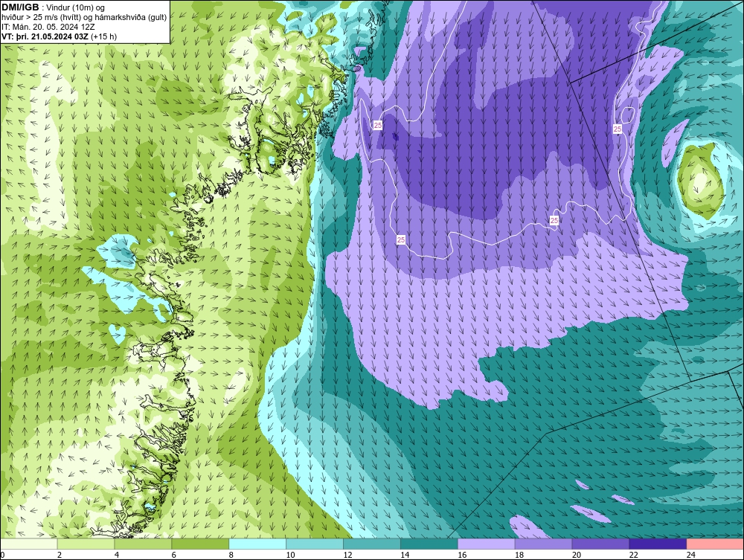
Task: Click the '16' tick label on color scale
Action: 462,555
